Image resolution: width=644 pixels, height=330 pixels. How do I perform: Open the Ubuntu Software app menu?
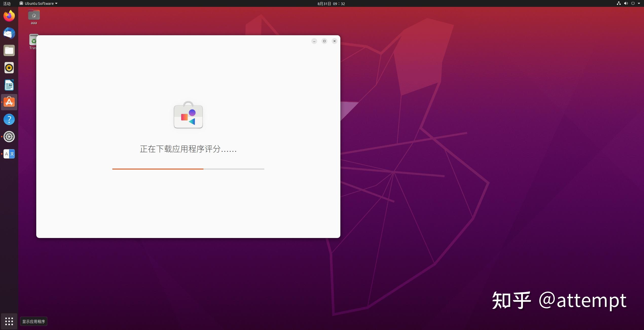point(39,3)
